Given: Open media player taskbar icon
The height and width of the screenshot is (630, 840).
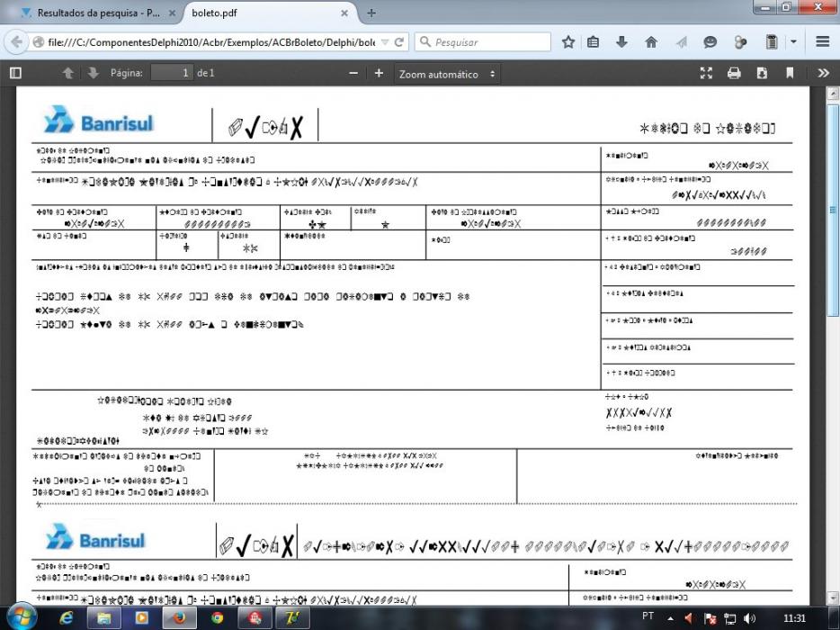Looking at the screenshot, I should 141,618.
